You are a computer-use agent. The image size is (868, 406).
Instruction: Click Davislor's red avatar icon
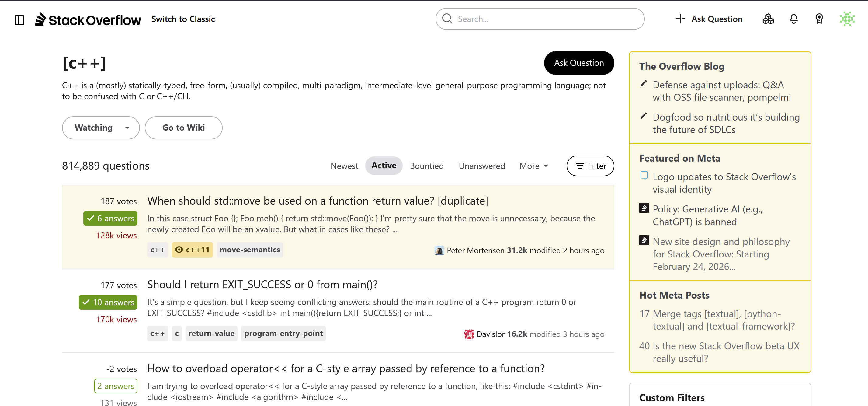(469, 334)
